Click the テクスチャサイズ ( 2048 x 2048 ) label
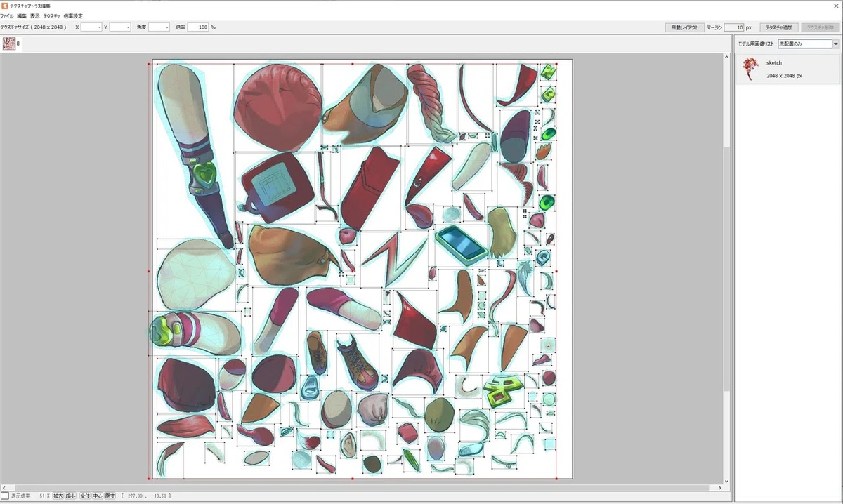The height and width of the screenshot is (504, 843). pyautogui.click(x=34, y=27)
